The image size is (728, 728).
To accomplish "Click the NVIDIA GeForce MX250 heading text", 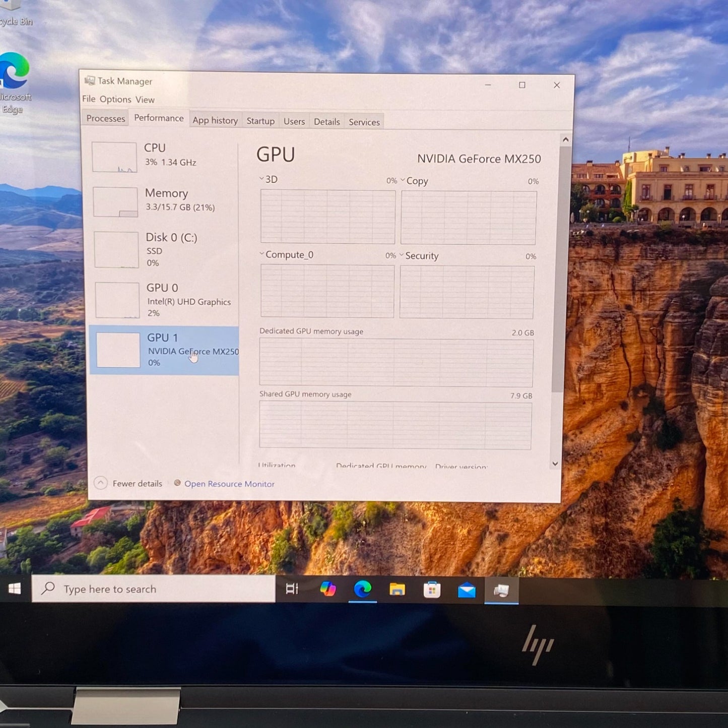I will pyautogui.click(x=479, y=159).
